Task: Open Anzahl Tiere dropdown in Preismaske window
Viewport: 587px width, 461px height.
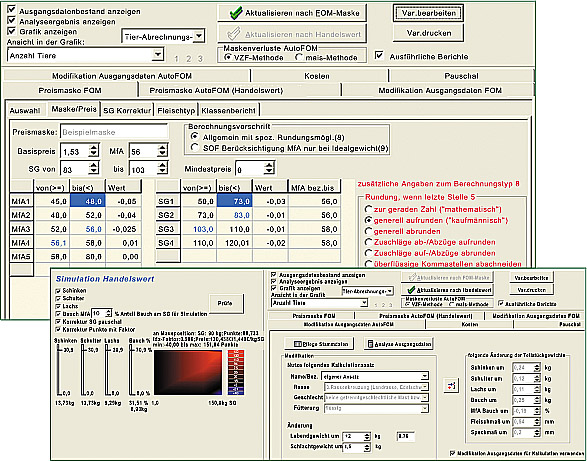Action: (158, 55)
